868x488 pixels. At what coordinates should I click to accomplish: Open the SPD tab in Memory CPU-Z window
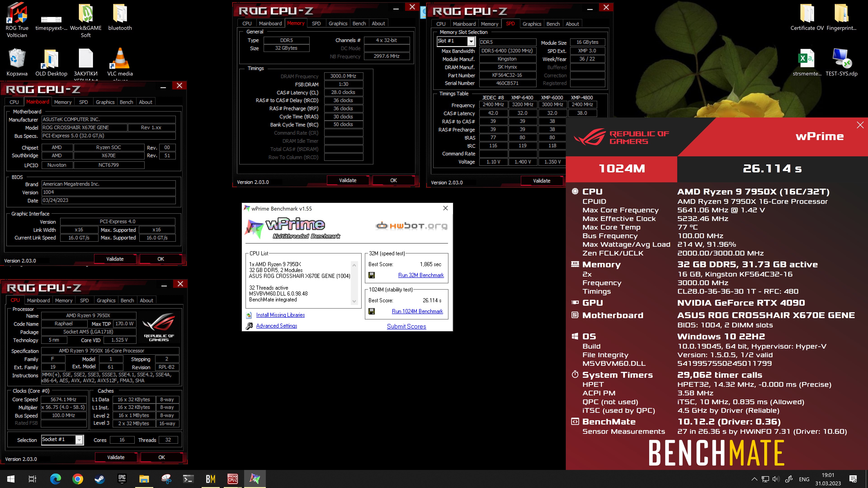[x=316, y=23]
